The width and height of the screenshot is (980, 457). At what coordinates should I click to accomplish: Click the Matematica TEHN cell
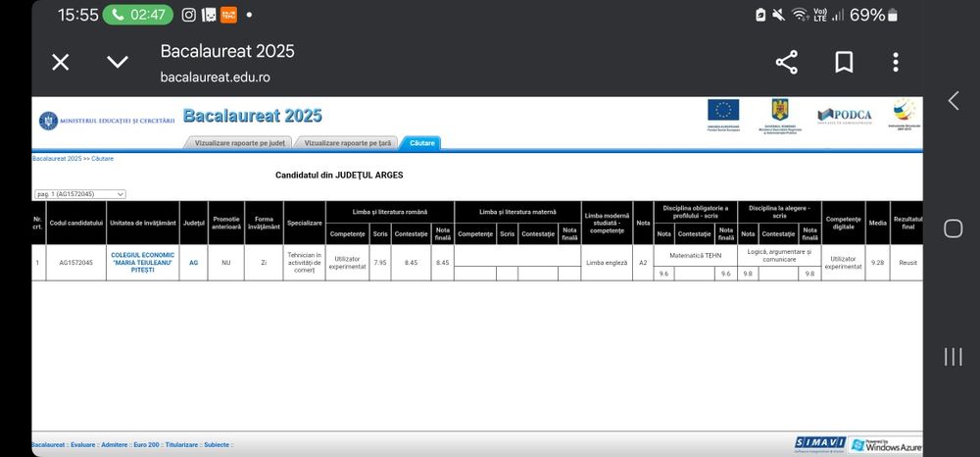tap(695, 256)
